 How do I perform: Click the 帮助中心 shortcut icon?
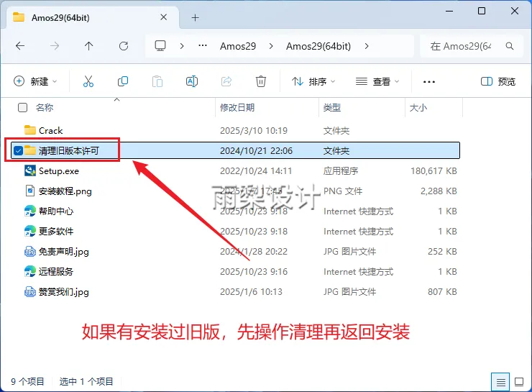point(30,211)
